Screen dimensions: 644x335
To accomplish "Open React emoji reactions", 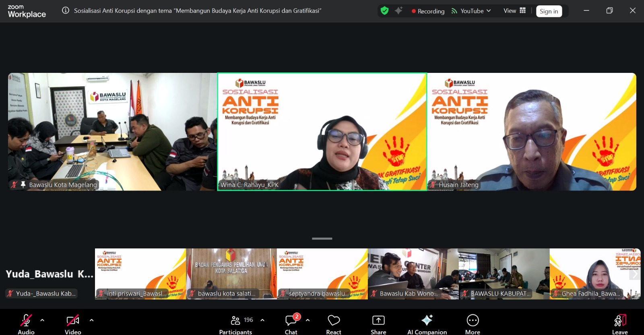I will tap(334, 324).
